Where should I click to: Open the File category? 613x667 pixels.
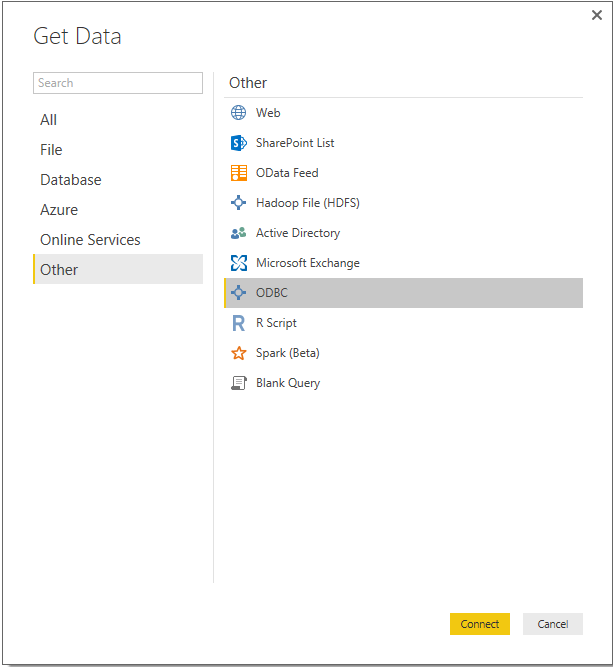click(51, 150)
